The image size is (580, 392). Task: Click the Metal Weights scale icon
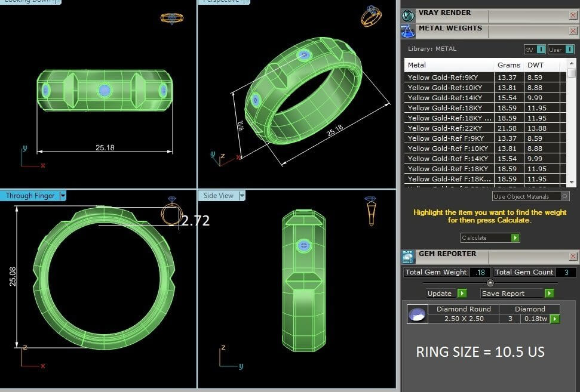408,31
